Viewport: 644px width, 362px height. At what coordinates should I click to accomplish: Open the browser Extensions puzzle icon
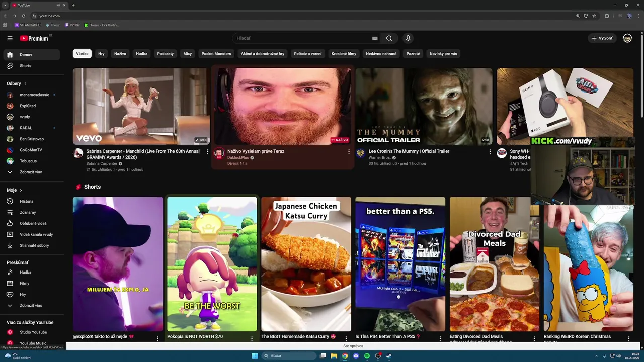click(x=607, y=16)
